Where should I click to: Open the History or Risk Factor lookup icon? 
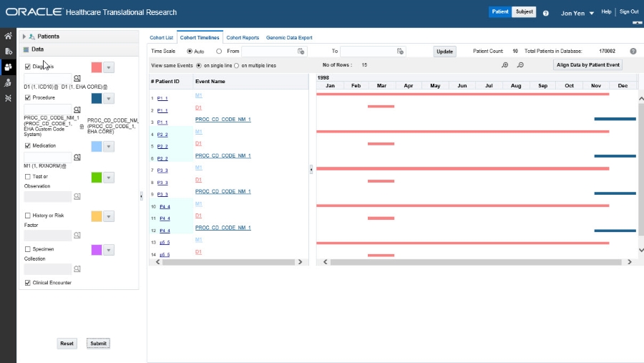pos(77,235)
